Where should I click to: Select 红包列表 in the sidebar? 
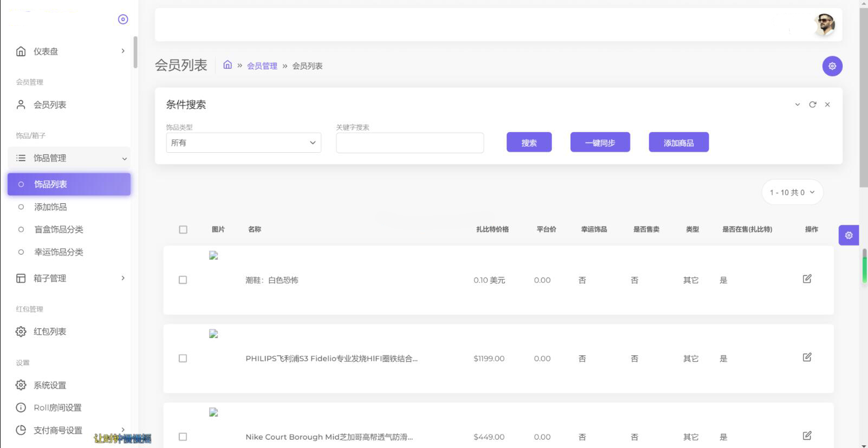[x=50, y=332]
